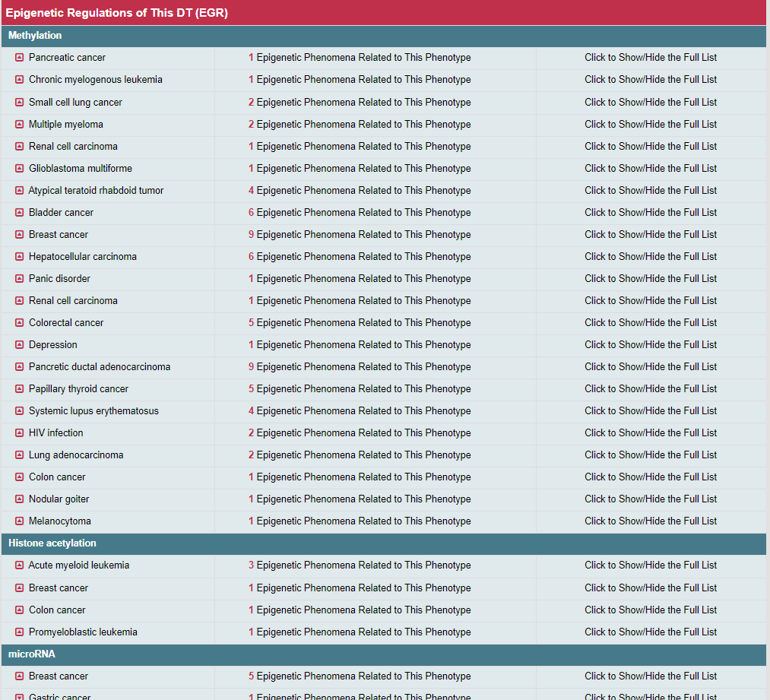Click the Pancretic ductal adenocarcinoma label
This screenshot has width=770, height=700.
[100, 366]
